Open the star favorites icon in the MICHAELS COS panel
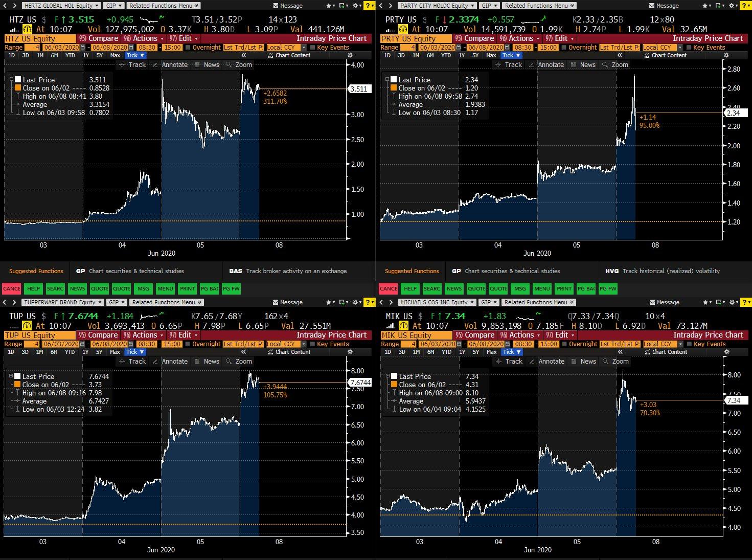This screenshot has height=560, width=752. (707, 302)
